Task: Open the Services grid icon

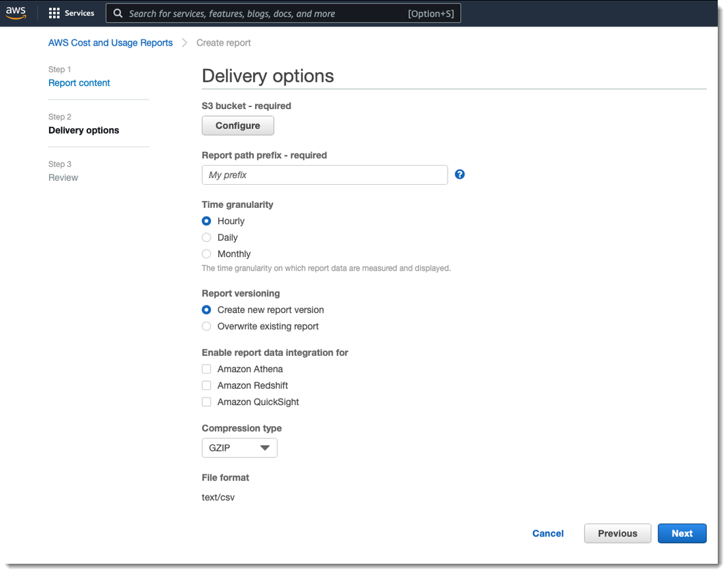Action: [54, 13]
